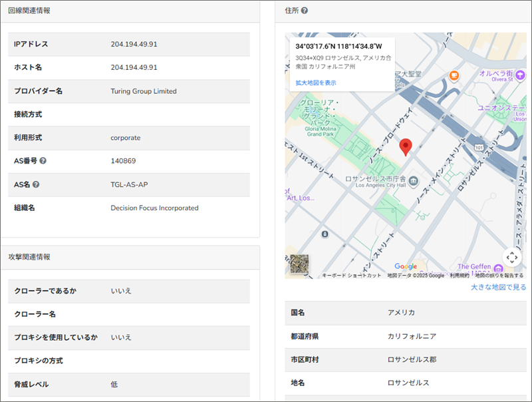Screen dimensions: 532x402
Task: Click 地図の誤りを報告する link
Action: (x=499, y=275)
